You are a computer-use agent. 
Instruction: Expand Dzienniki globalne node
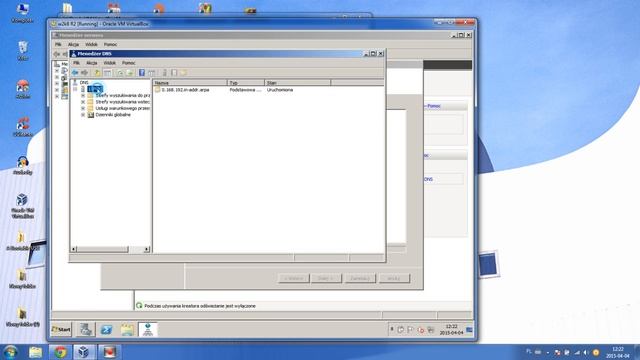pyautogui.click(x=83, y=115)
